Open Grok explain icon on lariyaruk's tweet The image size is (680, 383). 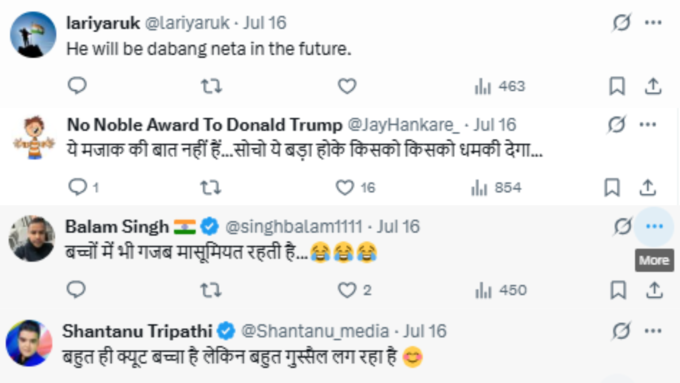click(x=621, y=23)
